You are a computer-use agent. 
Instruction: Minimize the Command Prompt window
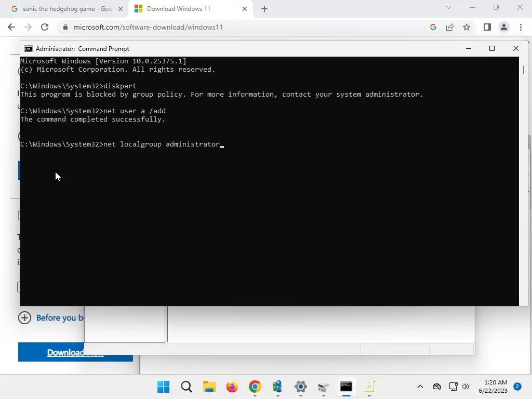point(469,48)
